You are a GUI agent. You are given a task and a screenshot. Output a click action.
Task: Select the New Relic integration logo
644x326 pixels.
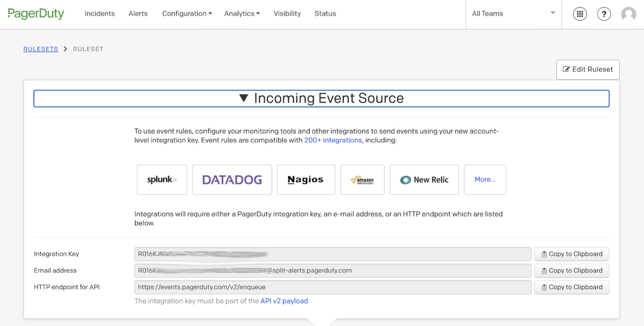pos(424,179)
